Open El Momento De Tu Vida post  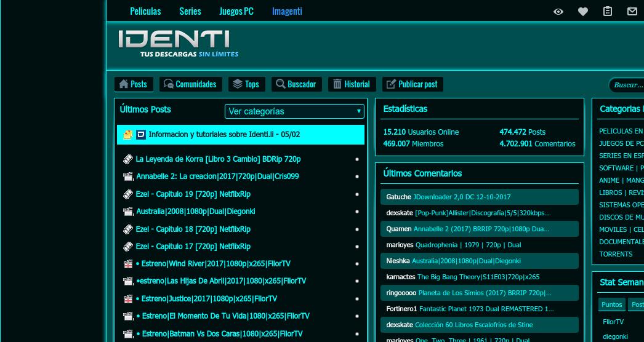(223, 316)
